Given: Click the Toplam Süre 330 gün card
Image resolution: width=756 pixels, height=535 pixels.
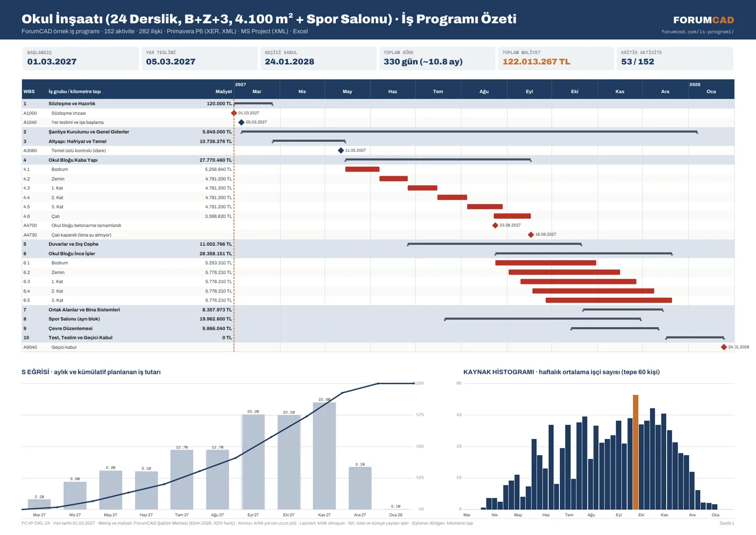Looking at the screenshot, I should (437, 59).
